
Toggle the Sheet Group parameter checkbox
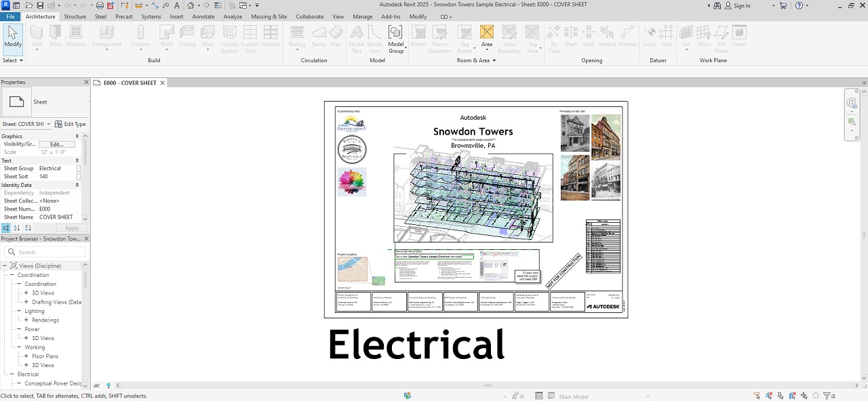pos(79,169)
